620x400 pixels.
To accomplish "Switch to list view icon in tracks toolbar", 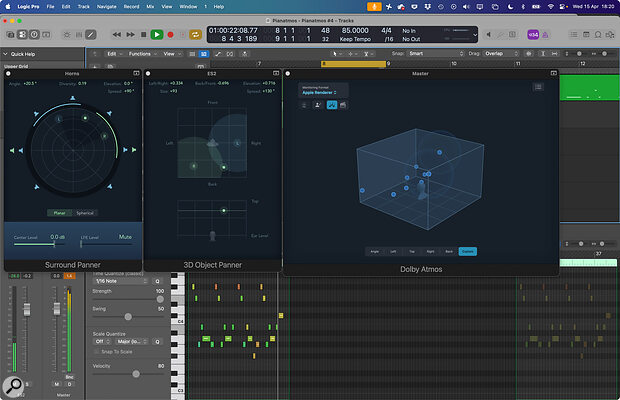I will tap(192, 54).
